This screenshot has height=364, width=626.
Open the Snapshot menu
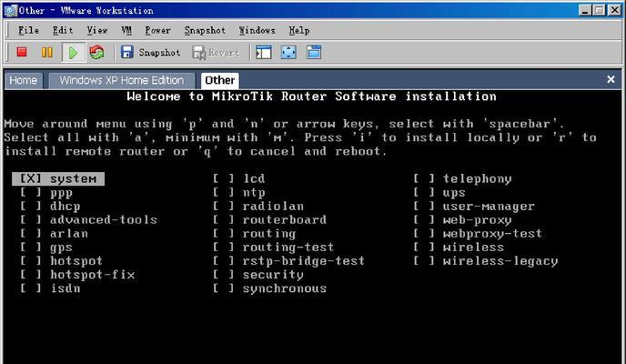[x=205, y=30]
